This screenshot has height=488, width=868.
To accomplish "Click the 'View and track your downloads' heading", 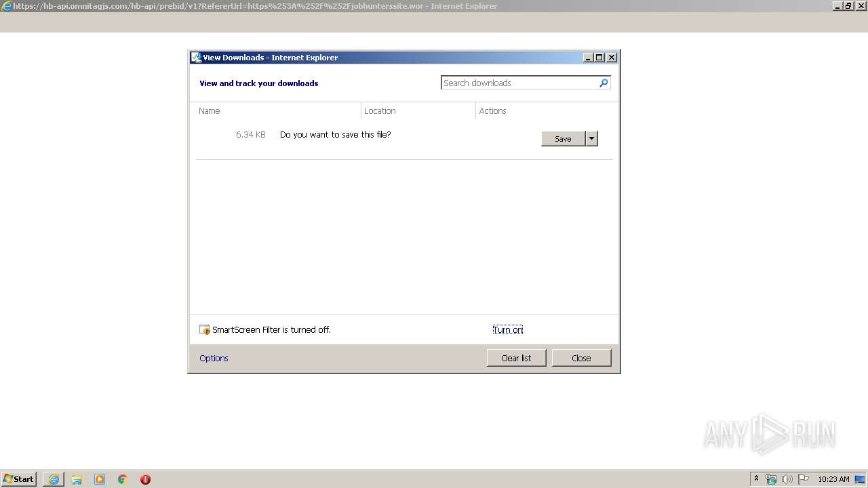I will tap(258, 83).
